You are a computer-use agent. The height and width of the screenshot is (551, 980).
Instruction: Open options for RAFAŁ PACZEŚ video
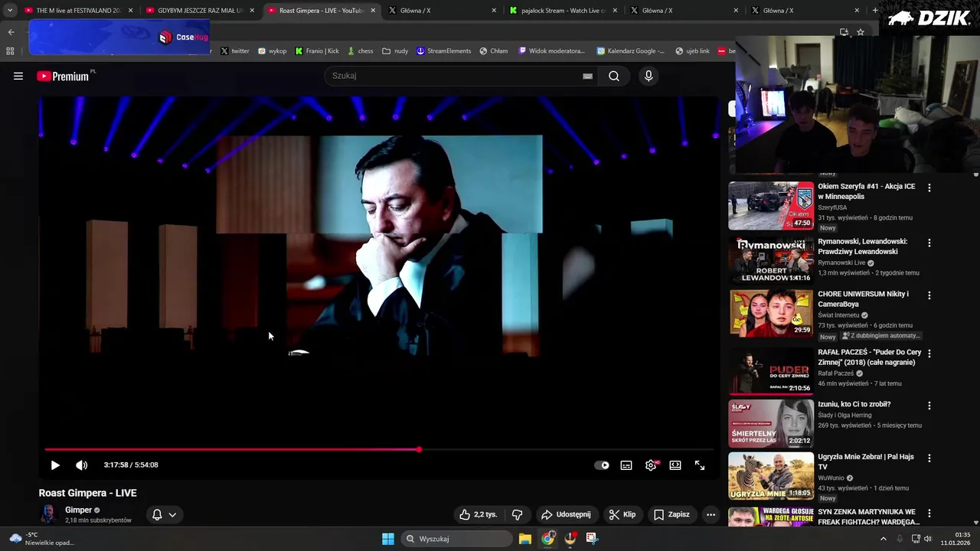click(929, 354)
